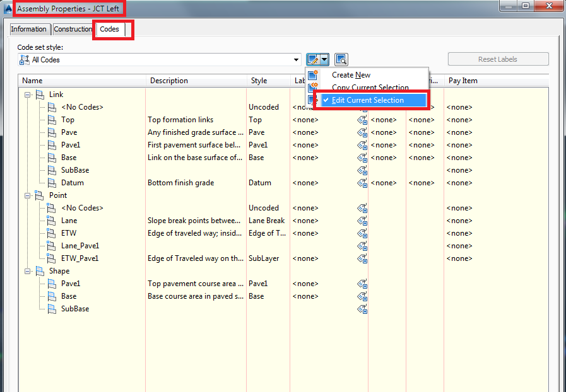Collapse the Point branch
The height and width of the screenshot is (392, 566).
point(27,195)
